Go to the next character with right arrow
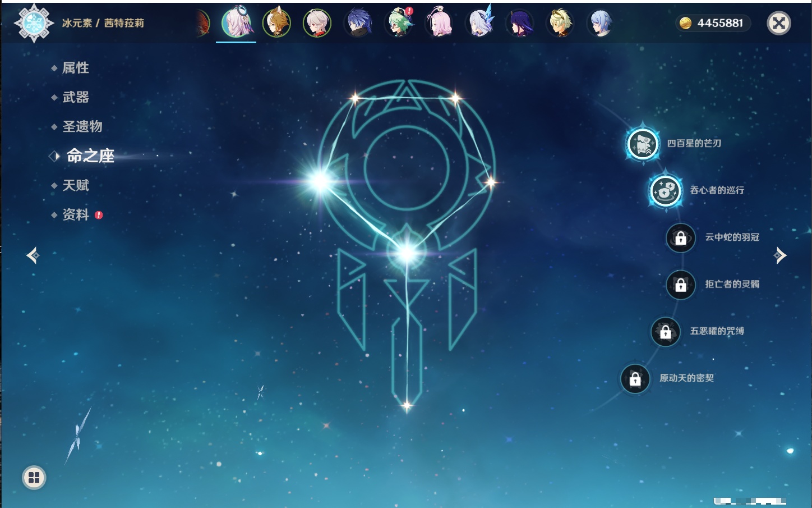Viewport: 812px width, 508px height. coord(780,255)
